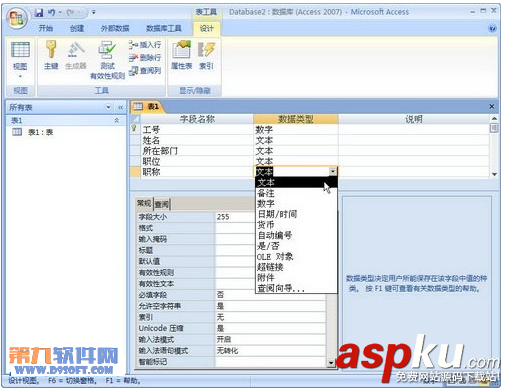Click the Redo icon in quick access toolbar
Viewport: 506px width, 389px height.
(70, 13)
